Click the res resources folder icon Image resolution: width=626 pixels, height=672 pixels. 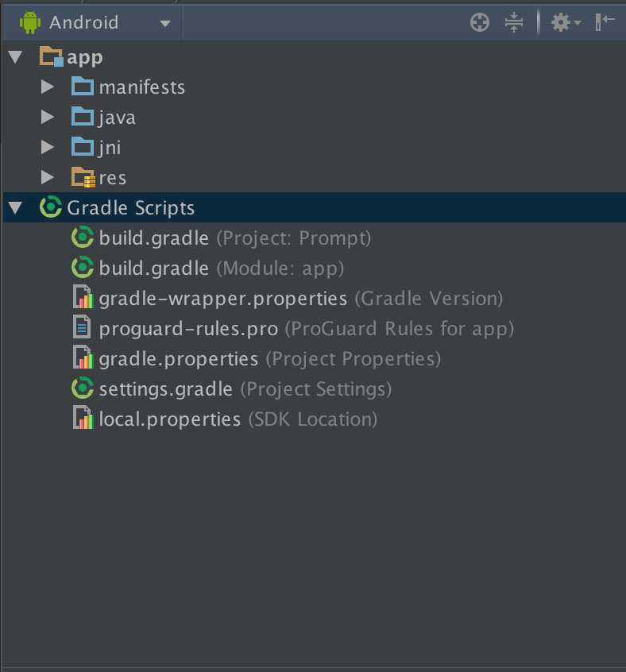coord(83,177)
